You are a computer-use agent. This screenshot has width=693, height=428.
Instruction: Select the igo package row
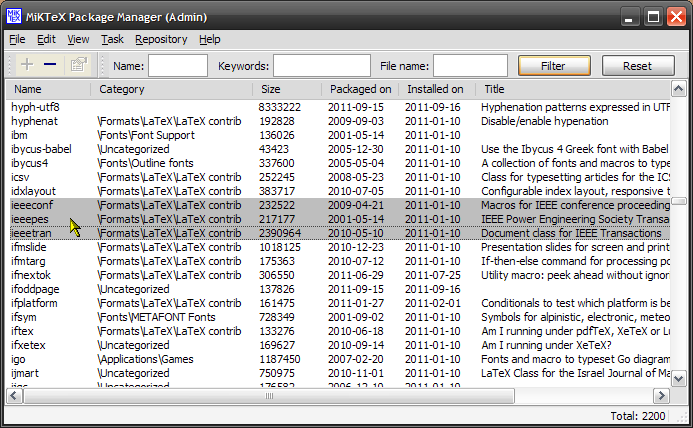click(339, 359)
